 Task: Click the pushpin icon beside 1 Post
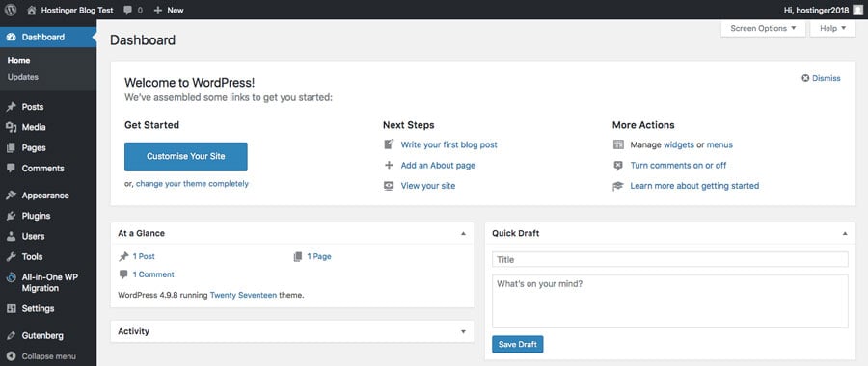click(123, 256)
